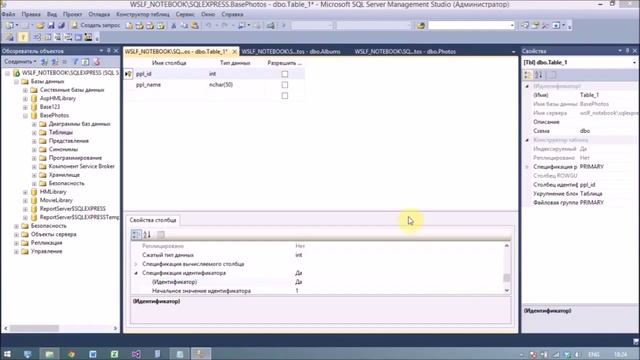Screen dimensions: 640x360
Task: Click the Set Primary Key yellow key icon
Action: [x=23, y=38]
